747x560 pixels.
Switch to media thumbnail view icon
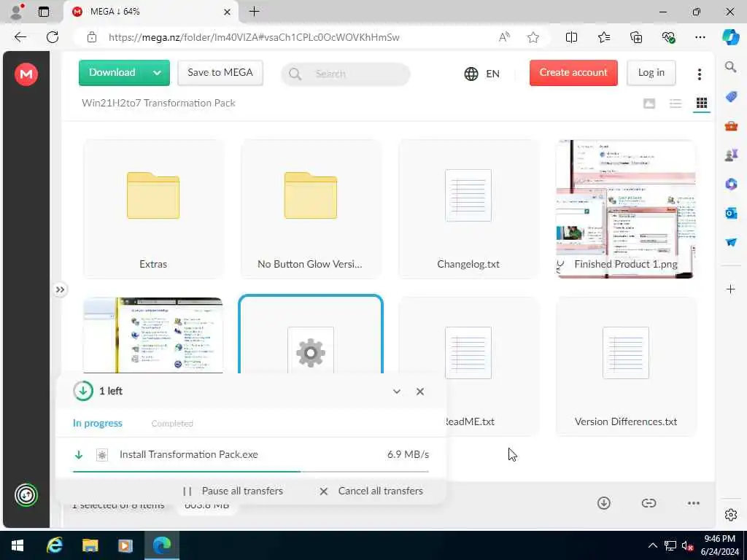[649, 104]
